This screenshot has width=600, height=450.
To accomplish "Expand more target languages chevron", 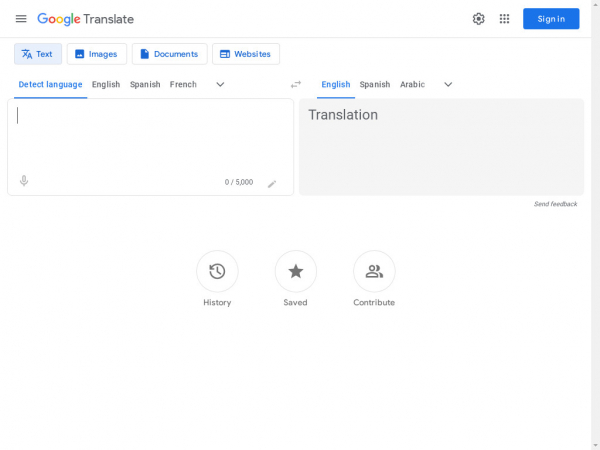I will coord(448,85).
